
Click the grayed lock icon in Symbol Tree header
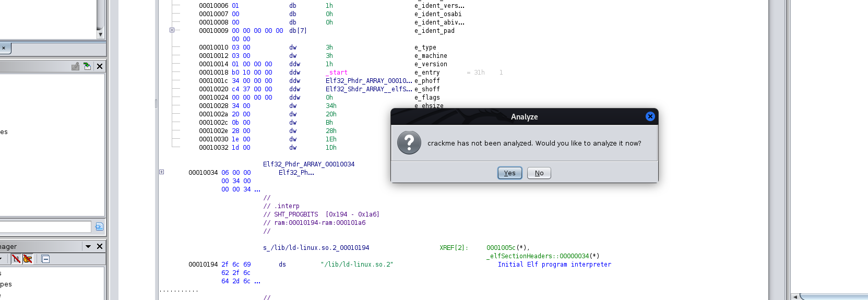click(x=76, y=66)
